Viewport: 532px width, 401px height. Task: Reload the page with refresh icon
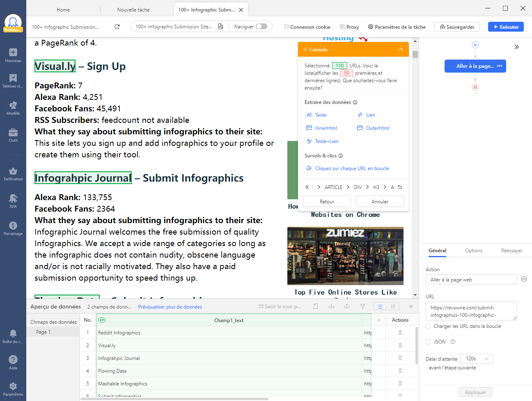point(117,27)
